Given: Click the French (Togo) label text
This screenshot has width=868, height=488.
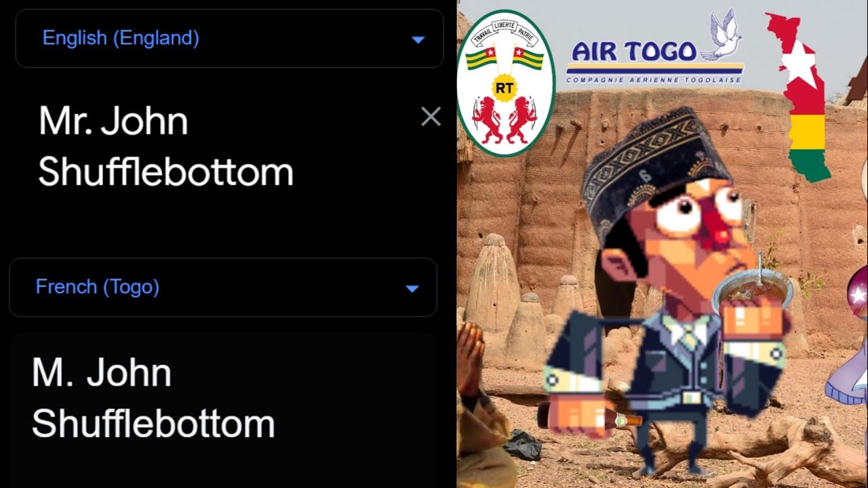Looking at the screenshot, I should click(97, 287).
